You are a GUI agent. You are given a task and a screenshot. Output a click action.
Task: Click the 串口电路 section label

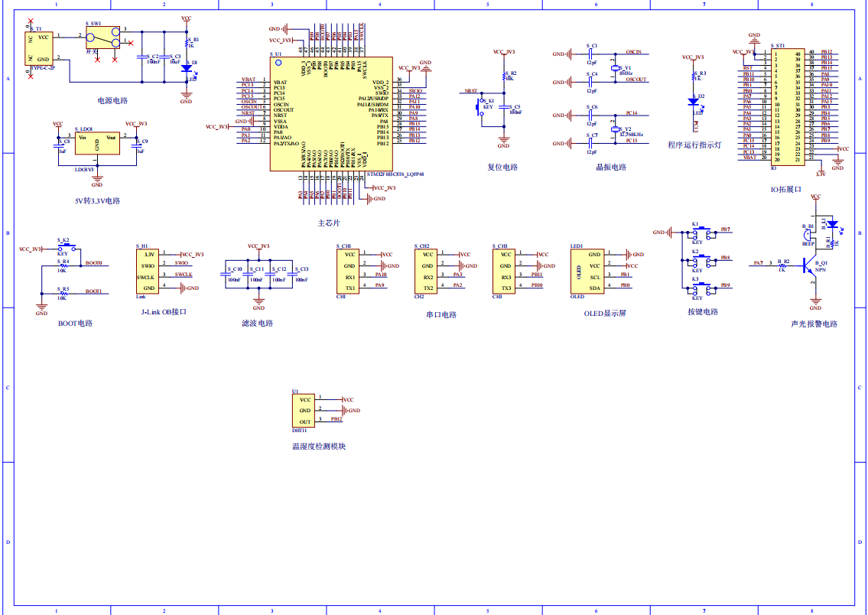point(441,315)
